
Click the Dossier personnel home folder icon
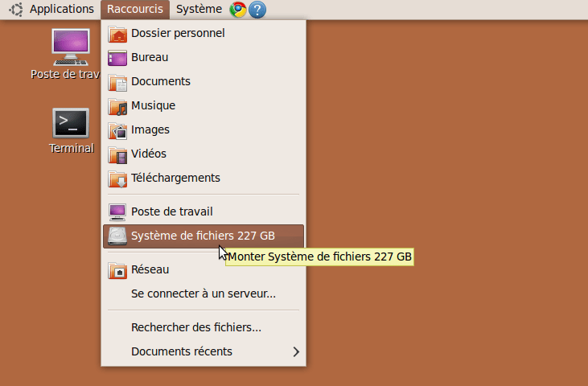(117, 34)
